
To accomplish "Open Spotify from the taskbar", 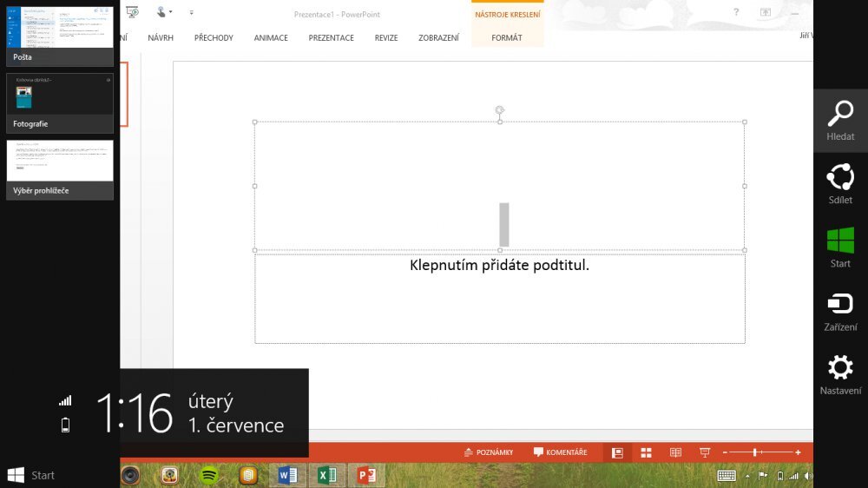I will 208,475.
